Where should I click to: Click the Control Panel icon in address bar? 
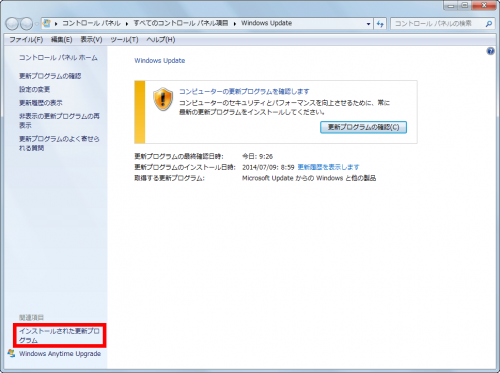(47, 23)
